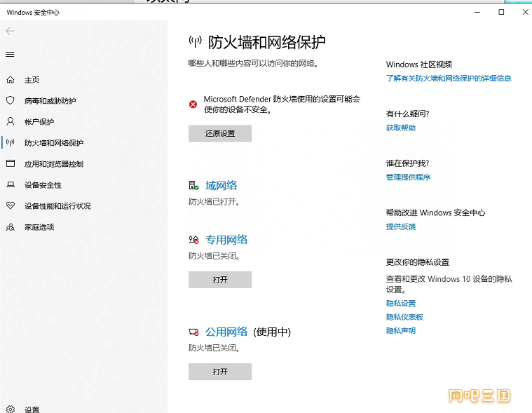This screenshot has height=413, width=532.
Task: Open 家庭选项 in sidebar
Action: 39,227
